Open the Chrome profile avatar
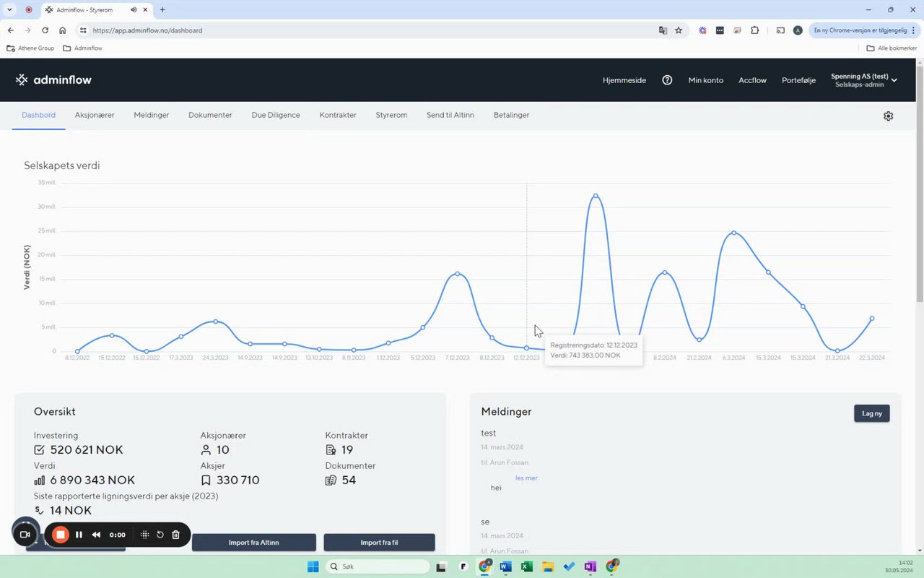The height and width of the screenshot is (578, 924). pyautogui.click(x=798, y=30)
